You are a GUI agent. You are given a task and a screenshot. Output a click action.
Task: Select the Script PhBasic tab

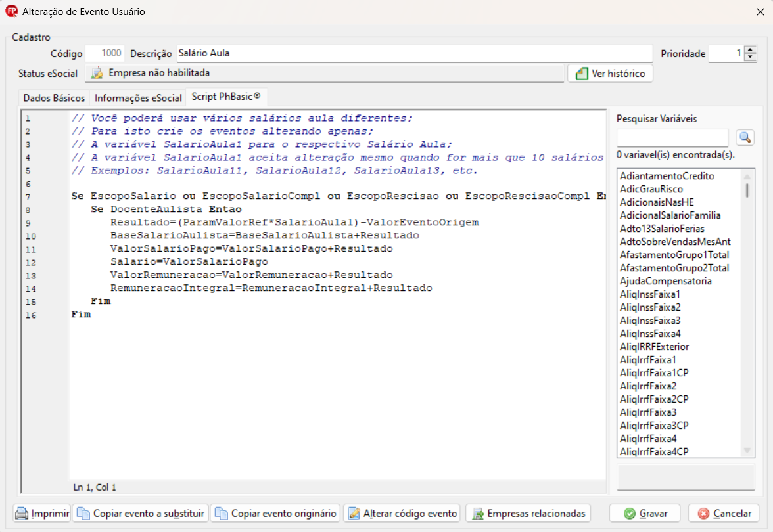tap(226, 97)
